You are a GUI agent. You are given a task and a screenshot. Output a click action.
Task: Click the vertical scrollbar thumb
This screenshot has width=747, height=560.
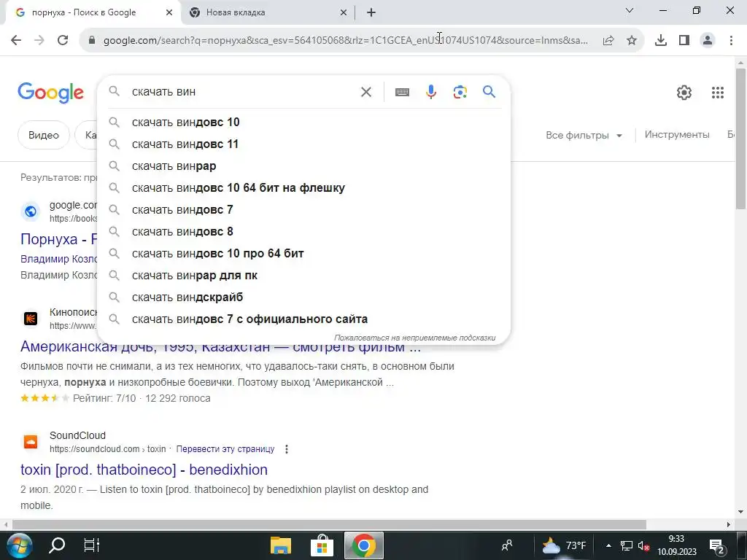740,138
